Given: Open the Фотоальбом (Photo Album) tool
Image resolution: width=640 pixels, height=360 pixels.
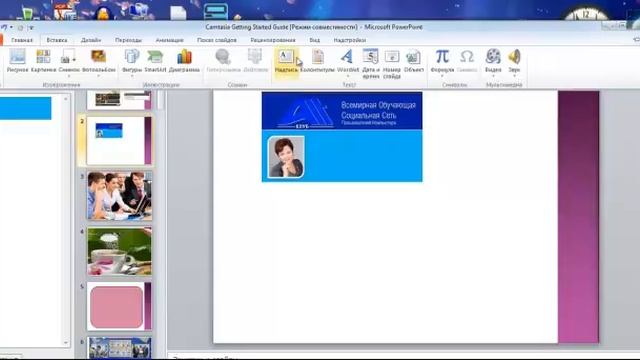Looking at the screenshot, I should (x=99, y=60).
